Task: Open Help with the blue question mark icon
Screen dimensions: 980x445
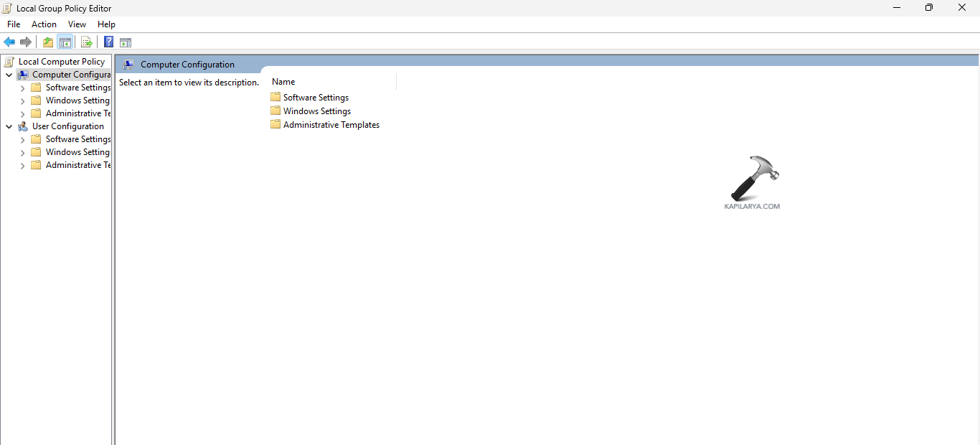Action: (x=109, y=42)
